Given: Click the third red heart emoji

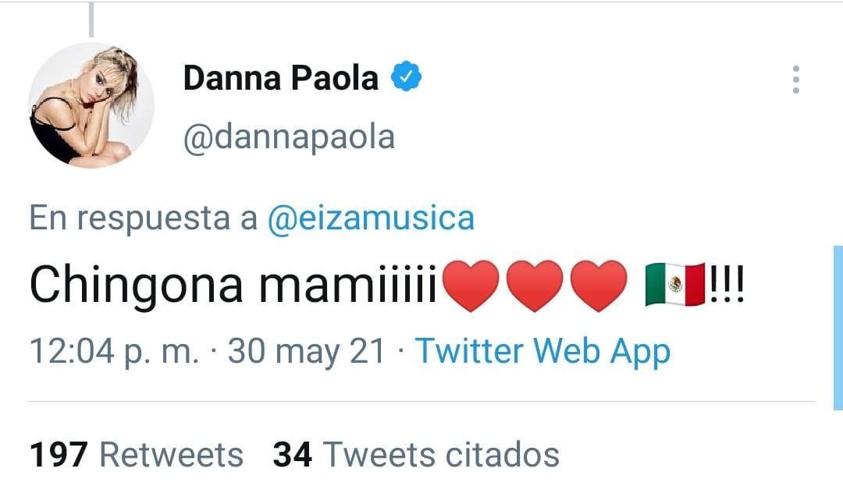Looking at the screenshot, I should pos(599,286).
